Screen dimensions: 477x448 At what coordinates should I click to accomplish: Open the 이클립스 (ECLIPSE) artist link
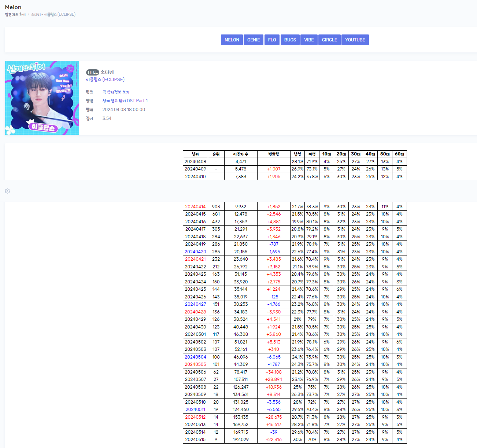click(x=105, y=80)
